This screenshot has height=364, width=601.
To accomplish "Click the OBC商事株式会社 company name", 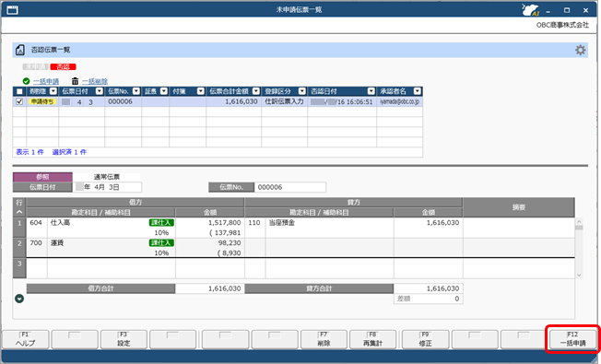I will pyautogui.click(x=562, y=25).
